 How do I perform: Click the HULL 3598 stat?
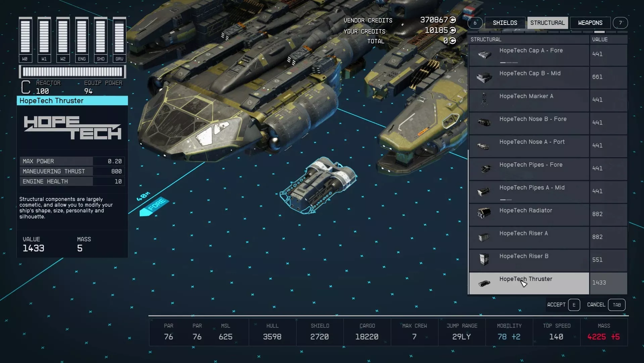pyautogui.click(x=272, y=332)
